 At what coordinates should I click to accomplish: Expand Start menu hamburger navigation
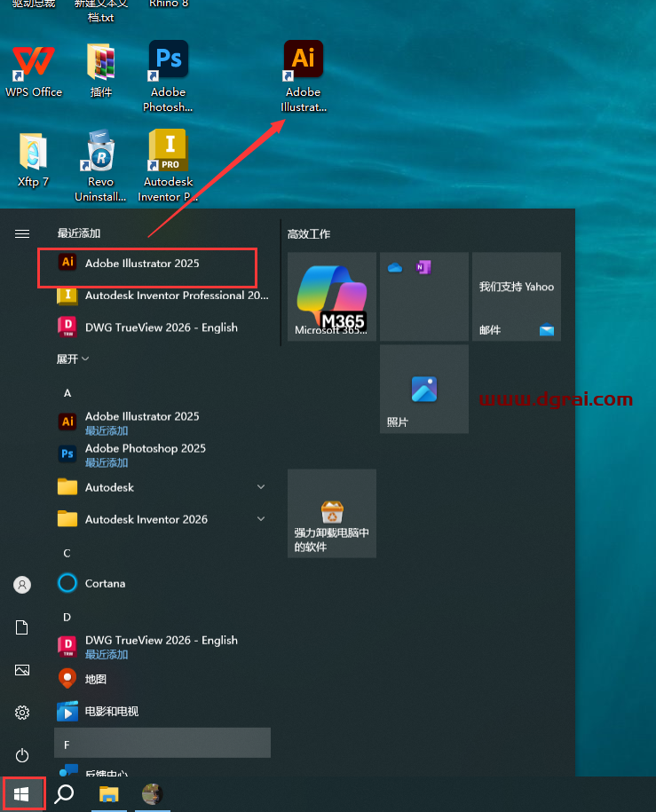pos(22,234)
